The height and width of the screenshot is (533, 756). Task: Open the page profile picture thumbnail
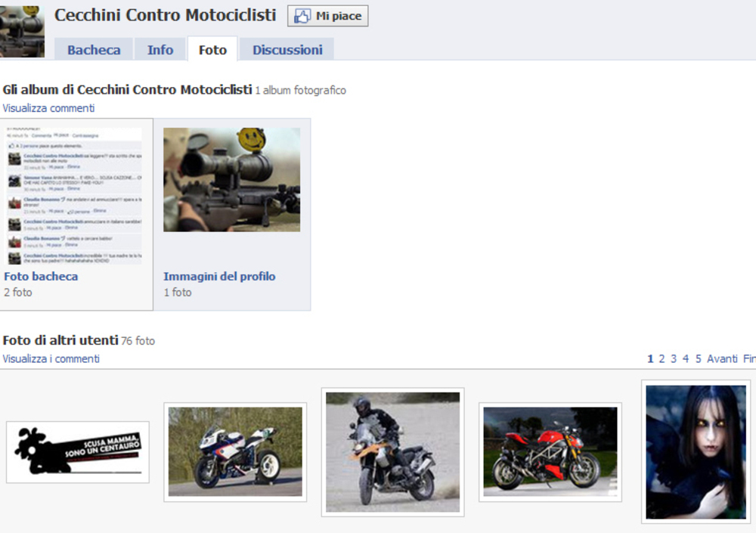point(22,30)
